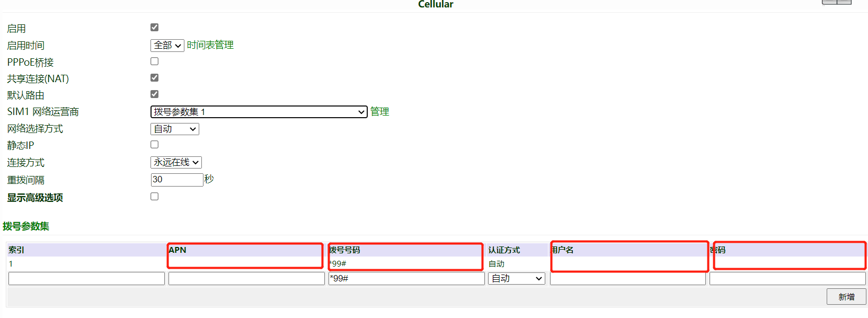The height and width of the screenshot is (318, 868).
Task: Click the APN text input field
Action: [x=246, y=279]
